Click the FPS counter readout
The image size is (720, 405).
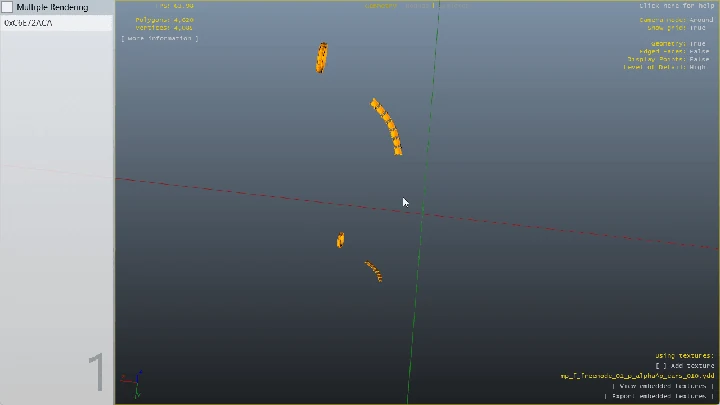(x=174, y=6)
